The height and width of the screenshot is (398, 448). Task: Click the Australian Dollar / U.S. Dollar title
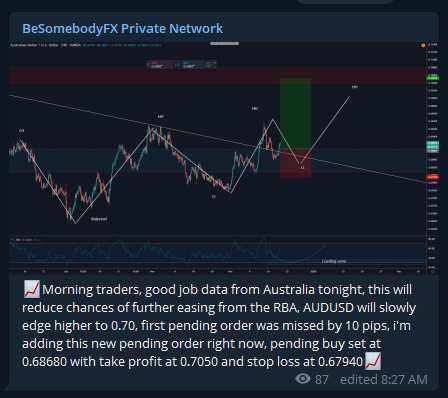34,45
